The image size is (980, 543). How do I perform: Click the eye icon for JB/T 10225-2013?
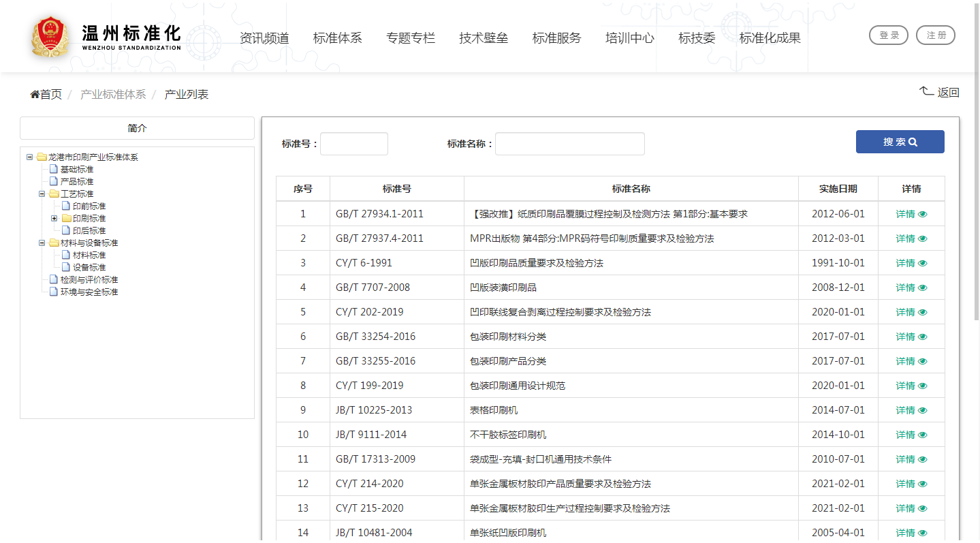point(923,410)
